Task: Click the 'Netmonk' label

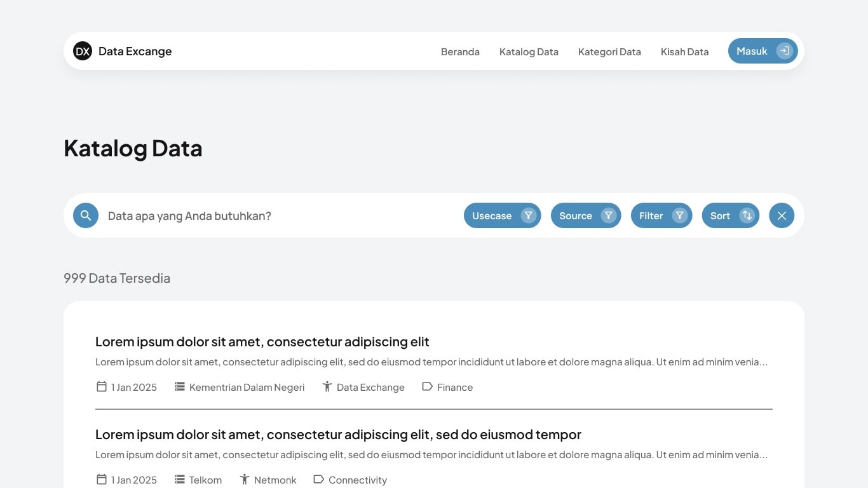Action: (x=275, y=480)
